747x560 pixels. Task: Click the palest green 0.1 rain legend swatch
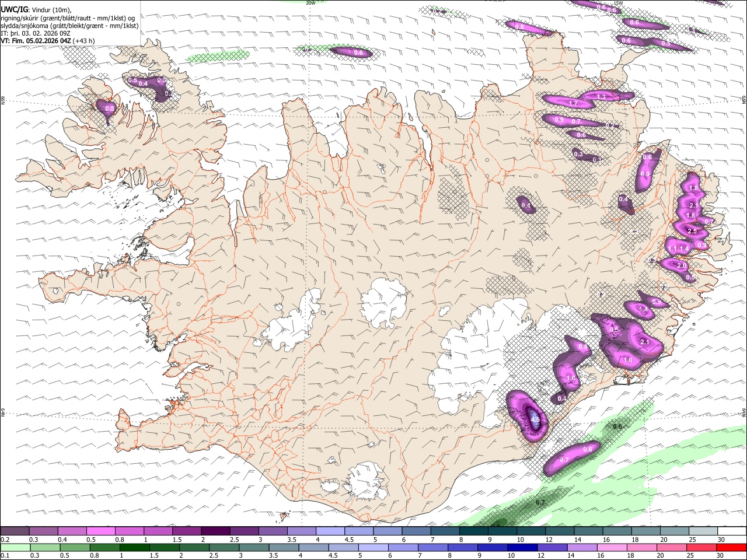(x=15, y=547)
